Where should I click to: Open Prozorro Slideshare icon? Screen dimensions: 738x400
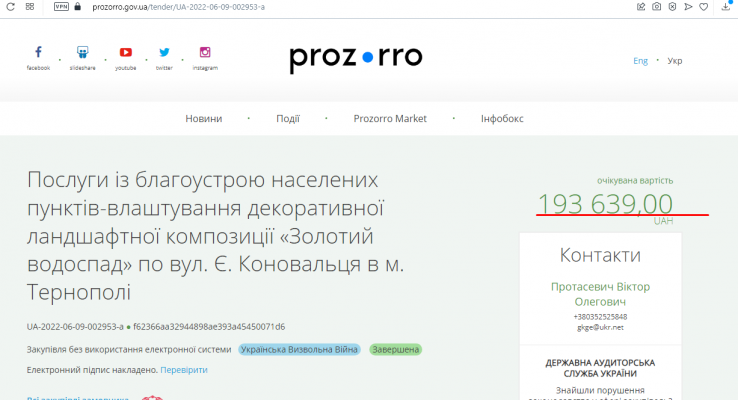pos(82,52)
